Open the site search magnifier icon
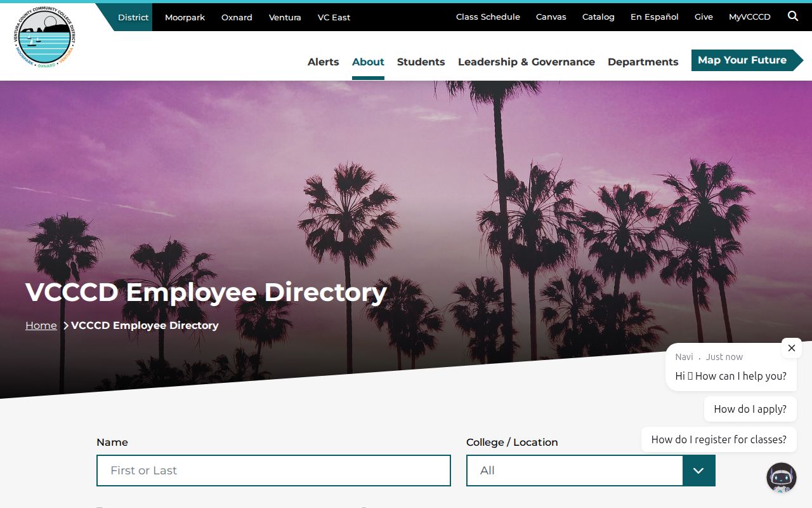This screenshot has height=508, width=812. pos(793,17)
